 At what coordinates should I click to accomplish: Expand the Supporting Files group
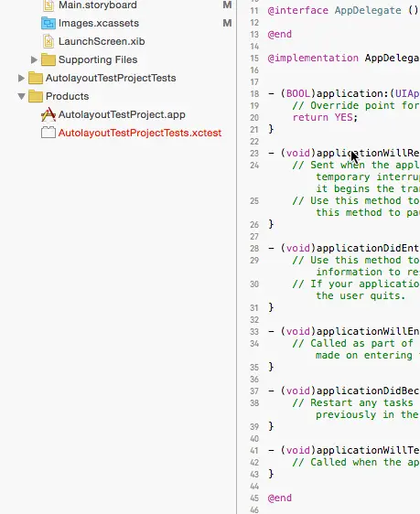(x=34, y=59)
